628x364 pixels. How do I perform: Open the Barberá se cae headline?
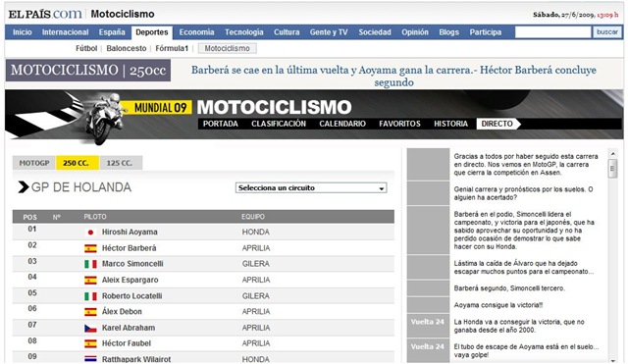(x=393, y=76)
